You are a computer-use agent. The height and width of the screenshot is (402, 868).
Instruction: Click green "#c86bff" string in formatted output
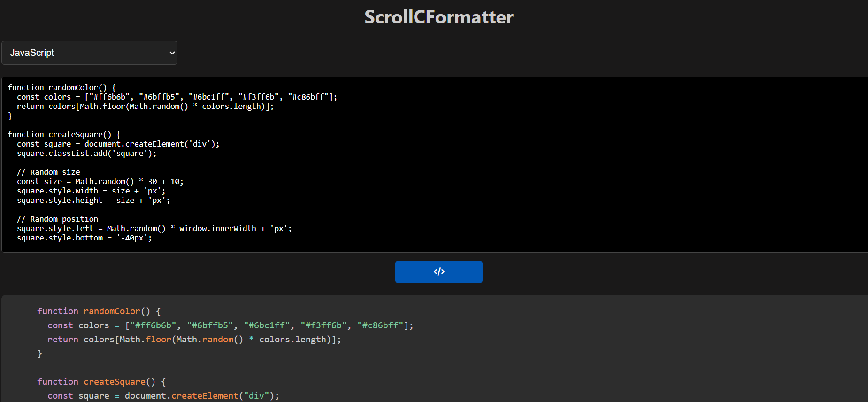tap(380, 325)
